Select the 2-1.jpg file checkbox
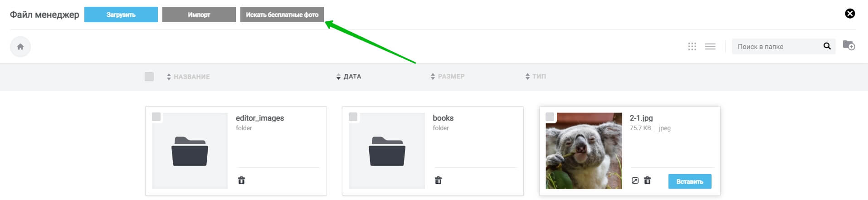868x200 pixels. coord(550,117)
